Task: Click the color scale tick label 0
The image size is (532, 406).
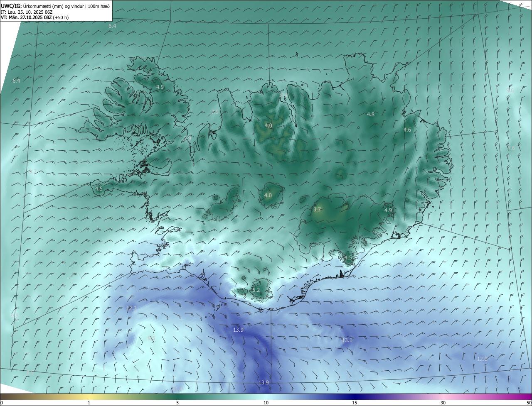Action: (x=2, y=403)
